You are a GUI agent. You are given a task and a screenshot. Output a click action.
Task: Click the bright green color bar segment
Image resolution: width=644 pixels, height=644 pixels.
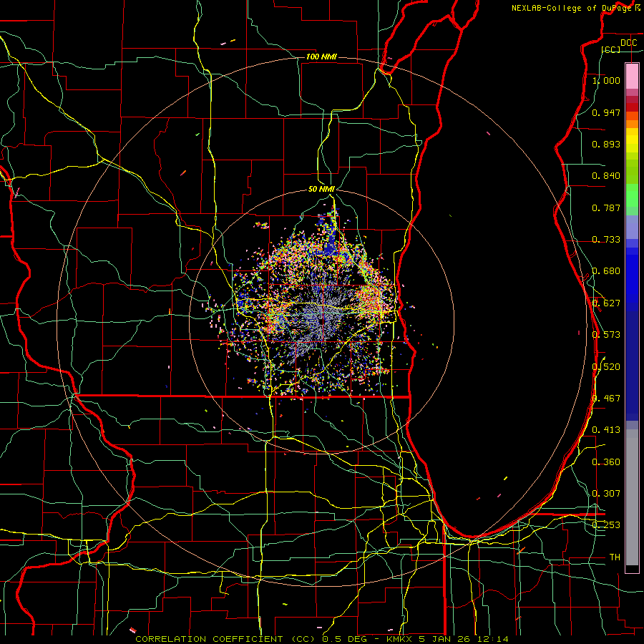[x=632, y=195]
